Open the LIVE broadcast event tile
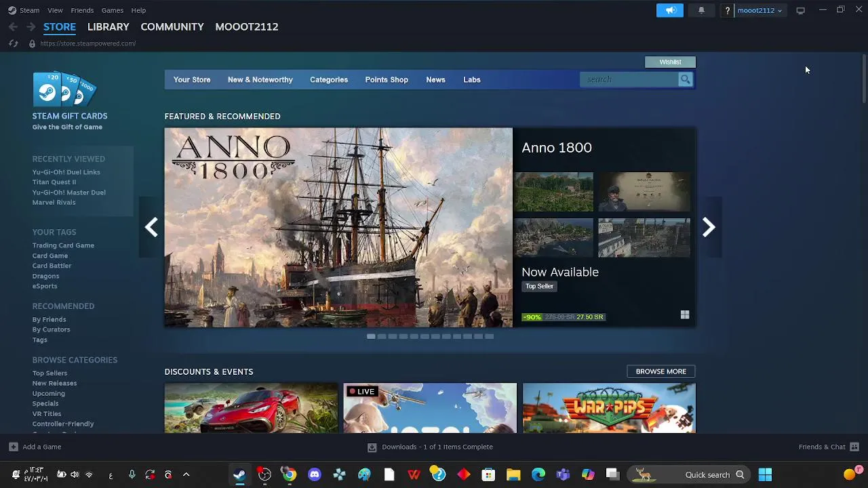 (x=430, y=408)
